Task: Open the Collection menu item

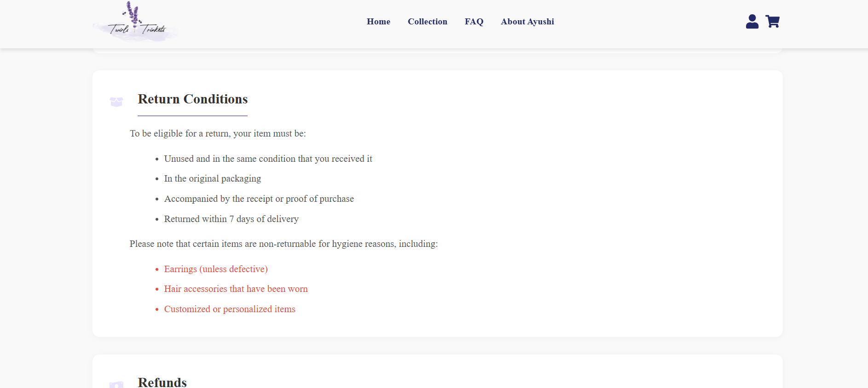Action: 427,22
